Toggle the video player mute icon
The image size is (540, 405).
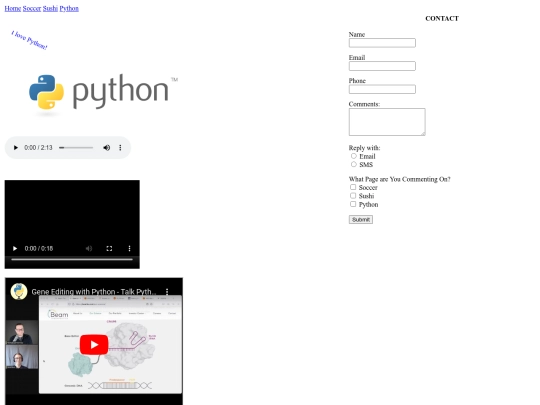[x=89, y=248]
